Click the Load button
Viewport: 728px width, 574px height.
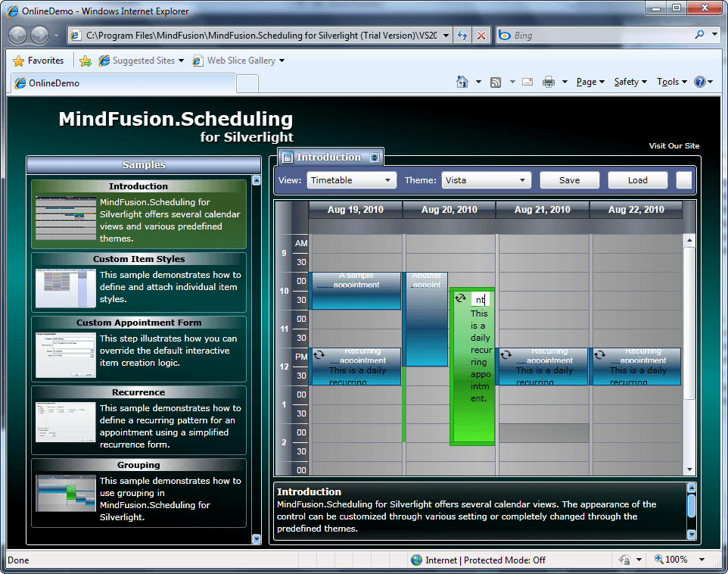point(638,180)
